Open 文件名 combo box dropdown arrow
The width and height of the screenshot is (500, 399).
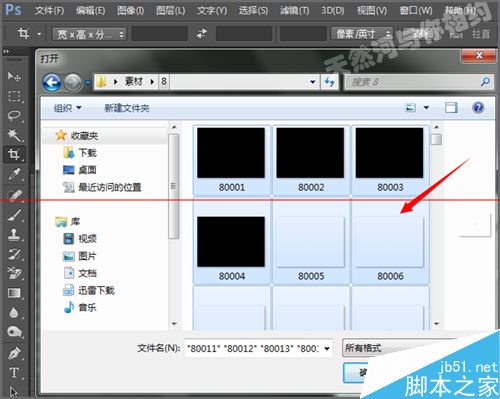327,349
